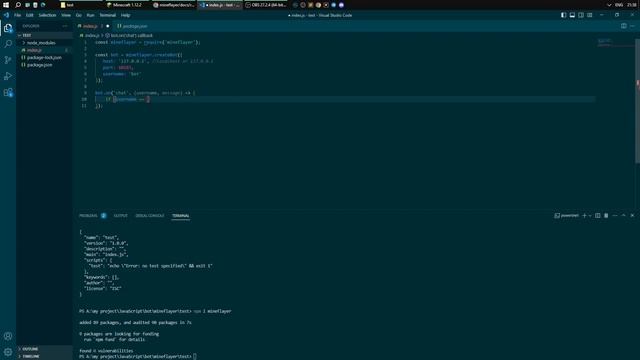The width and height of the screenshot is (640, 360).
Task: Kill the terminal with trash icon
Action: (606, 216)
